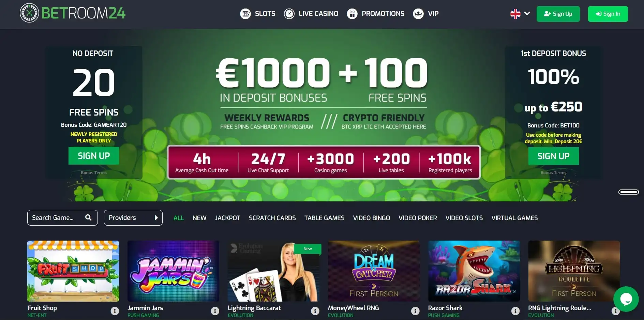The height and width of the screenshot is (320, 644).
Task: Expand the Providers dropdown
Action: pos(133,218)
